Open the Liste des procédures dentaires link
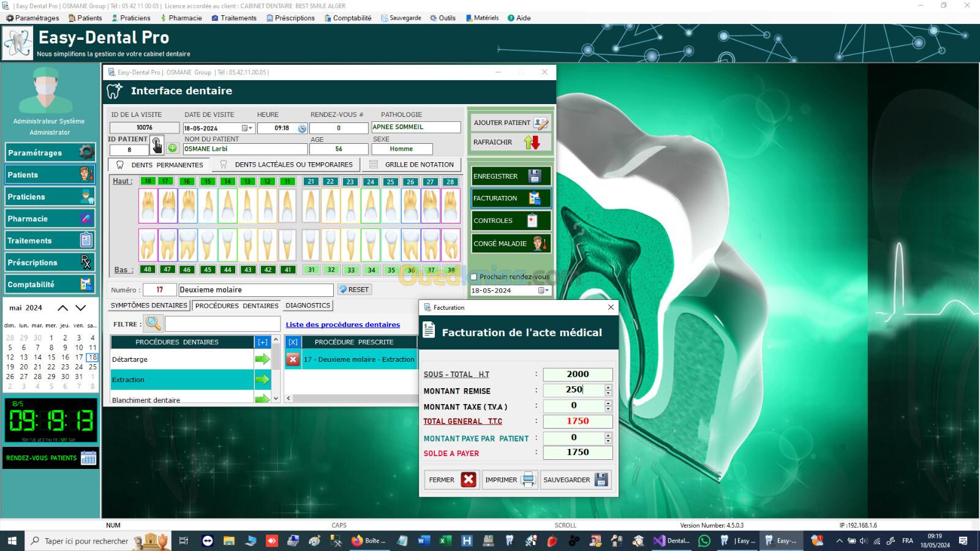Screen dimensions: 980x551 [342, 324]
